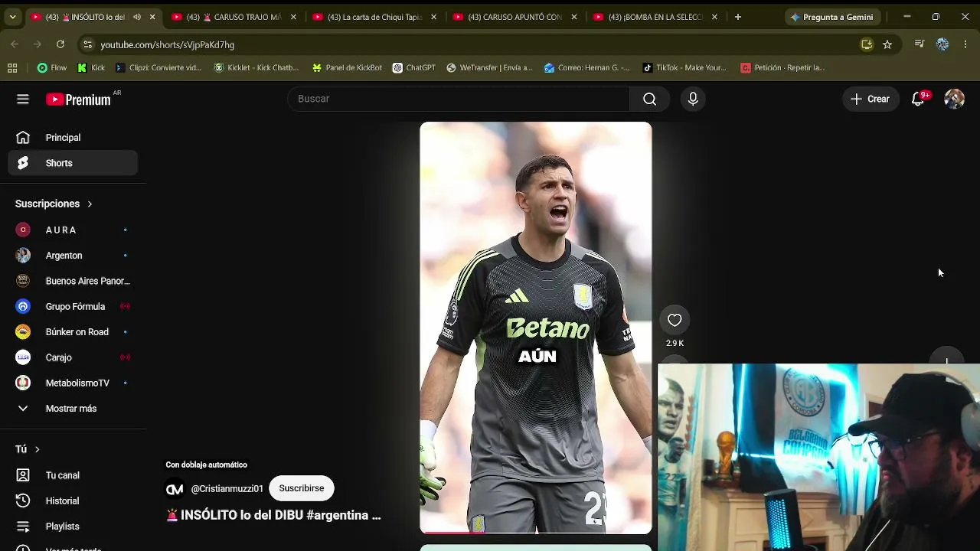Click the search magnifier button
The height and width of the screenshot is (551, 980).
(x=649, y=99)
